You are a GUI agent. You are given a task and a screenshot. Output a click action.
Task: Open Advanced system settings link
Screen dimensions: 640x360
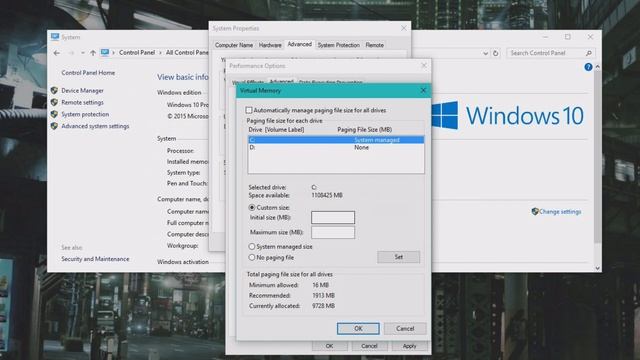coord(95,126)
